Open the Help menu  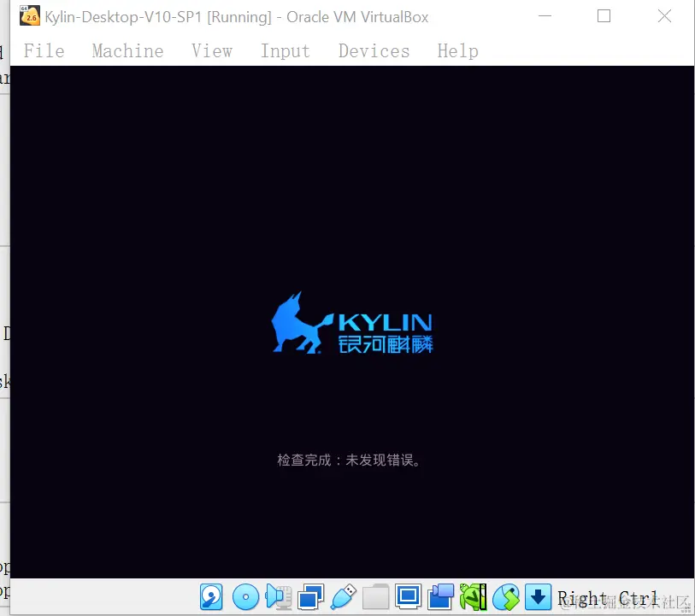(x=457, y=51)
